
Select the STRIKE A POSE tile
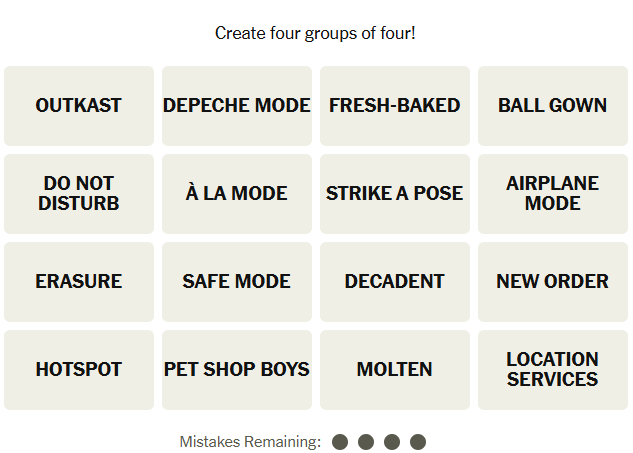pyautogui.click(x=395, y=194)
